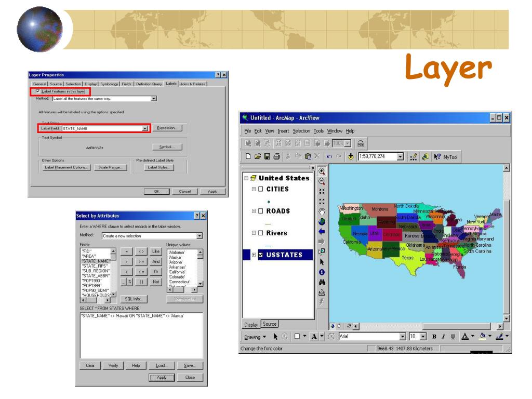
Task: Toggle Label Features in this layer checkbox
Action: pyautogui.click(x=37, y=91)
